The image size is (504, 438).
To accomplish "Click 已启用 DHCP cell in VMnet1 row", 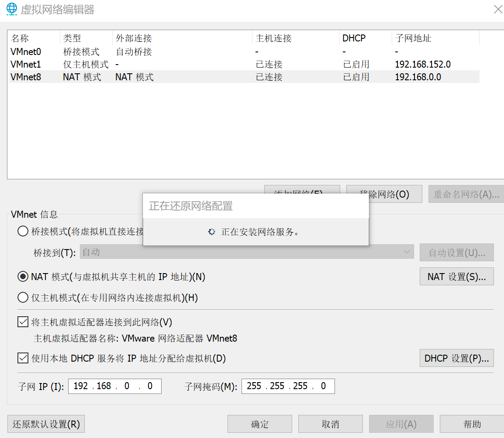I will pyautogui.click(x=356, y=64).
